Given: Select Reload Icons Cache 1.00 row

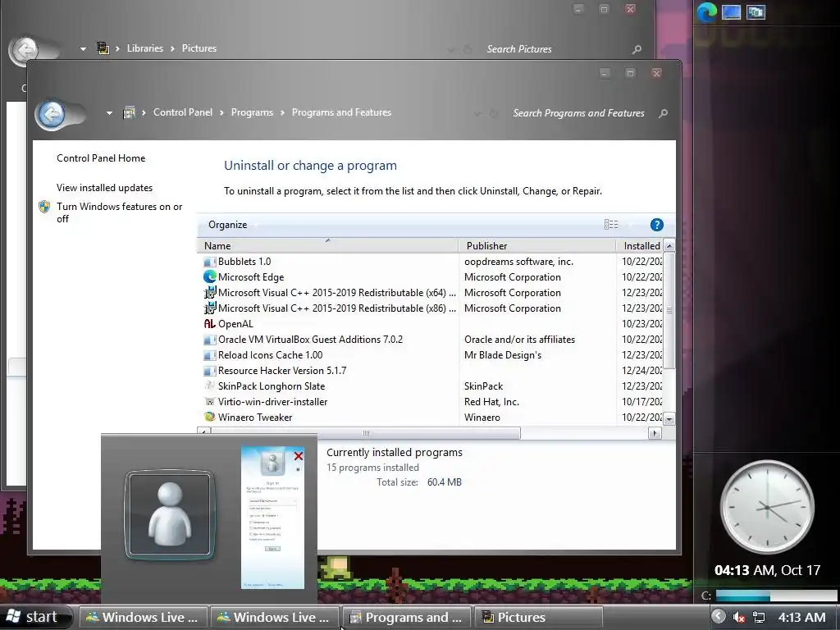Looking at the screenshot, I should click(432, 354).
